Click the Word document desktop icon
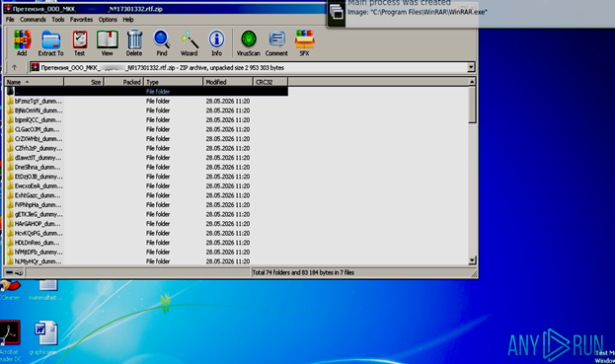615x364 pixels. [x=45, y=333]
